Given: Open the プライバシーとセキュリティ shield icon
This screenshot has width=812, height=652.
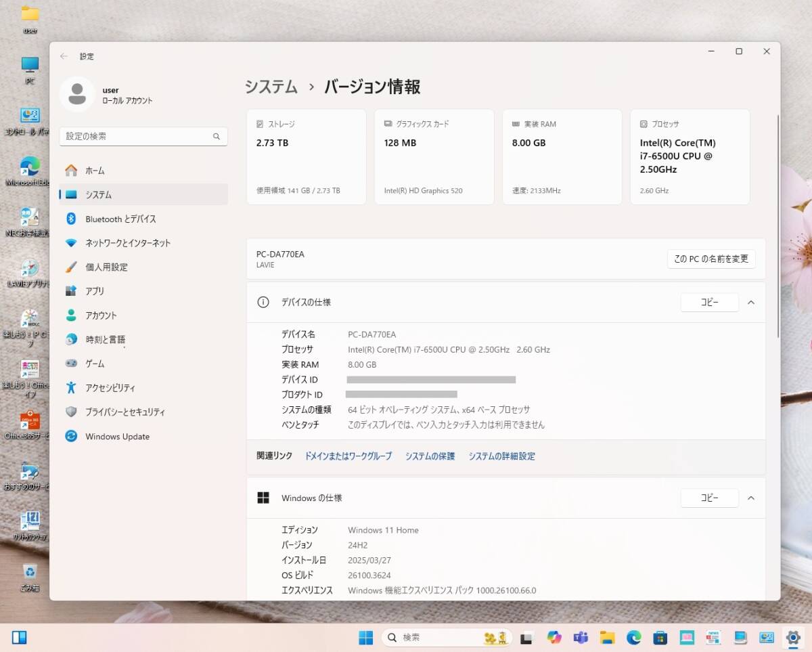Looking at the screenshot, I should tap(71, 412).
